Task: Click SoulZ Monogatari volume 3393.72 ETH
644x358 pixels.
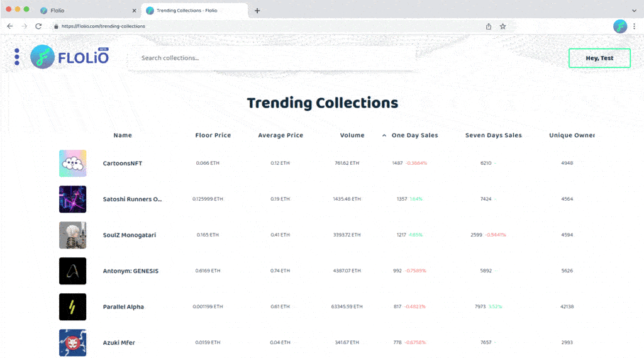Action: pos(347,235)
